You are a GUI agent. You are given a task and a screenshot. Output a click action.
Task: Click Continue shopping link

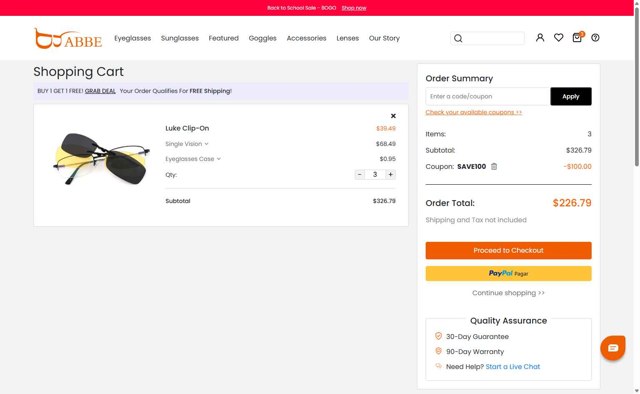click(508, 293)
